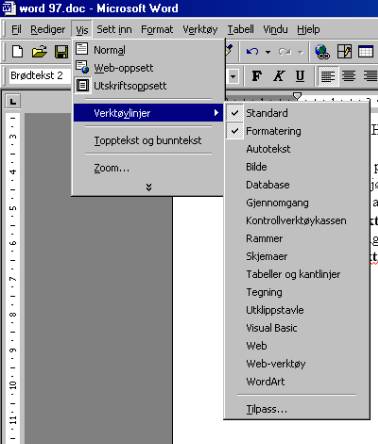Select Normal view in Vis menu

click(148, 50)
